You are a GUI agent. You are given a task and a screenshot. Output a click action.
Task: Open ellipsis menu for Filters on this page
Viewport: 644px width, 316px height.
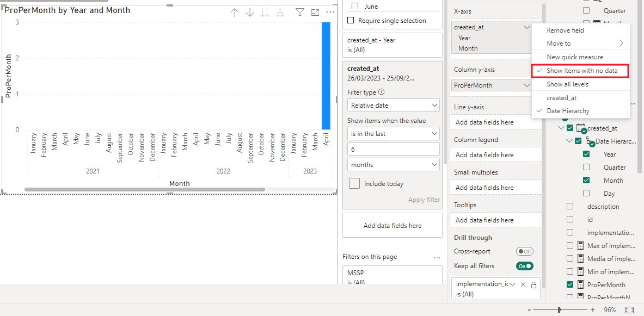[x=437, y=258]
